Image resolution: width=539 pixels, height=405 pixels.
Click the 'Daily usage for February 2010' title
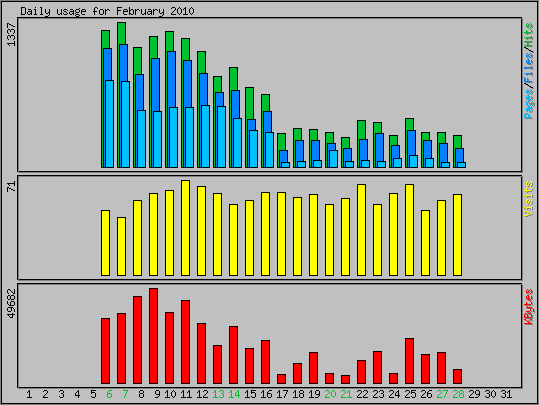point(107,11)
